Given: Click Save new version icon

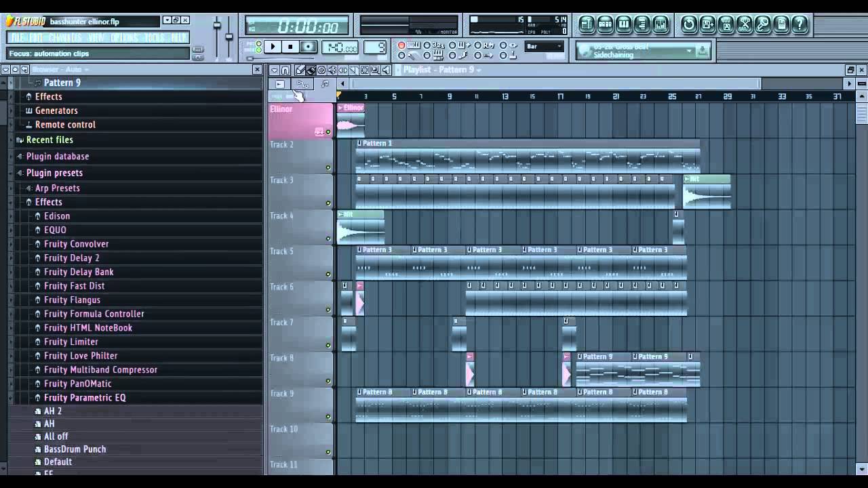Looking at the screenshot, I should coord(708,24).
